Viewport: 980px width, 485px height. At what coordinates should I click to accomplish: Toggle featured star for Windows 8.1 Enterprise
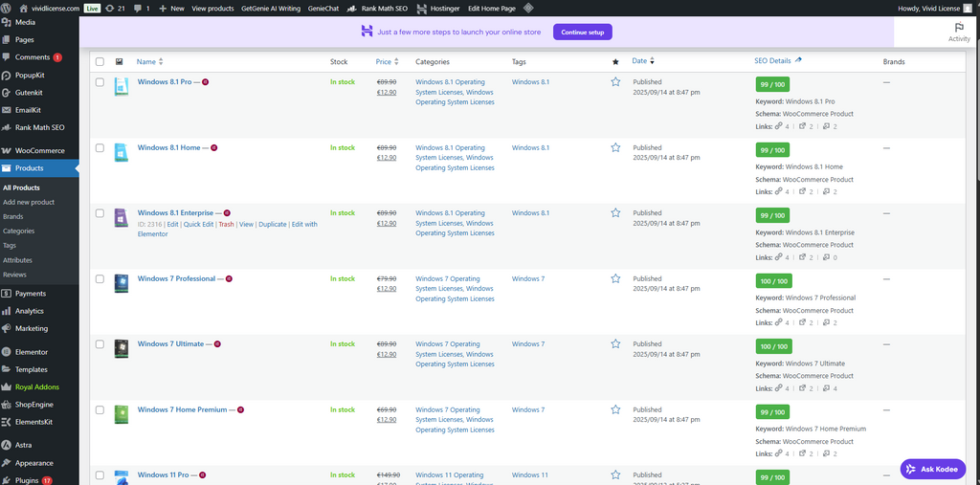[x=615, y=212]
